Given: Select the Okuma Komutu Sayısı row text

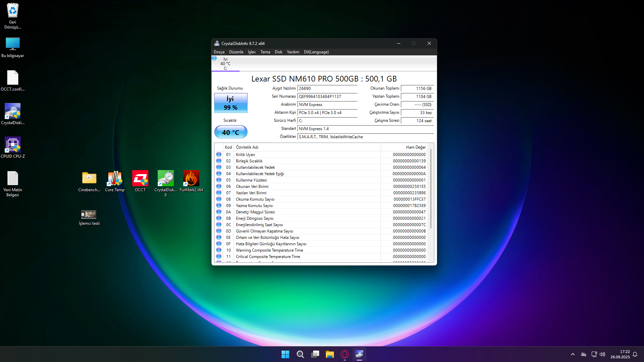Looking at the screenshot, I should coord(255,199).
